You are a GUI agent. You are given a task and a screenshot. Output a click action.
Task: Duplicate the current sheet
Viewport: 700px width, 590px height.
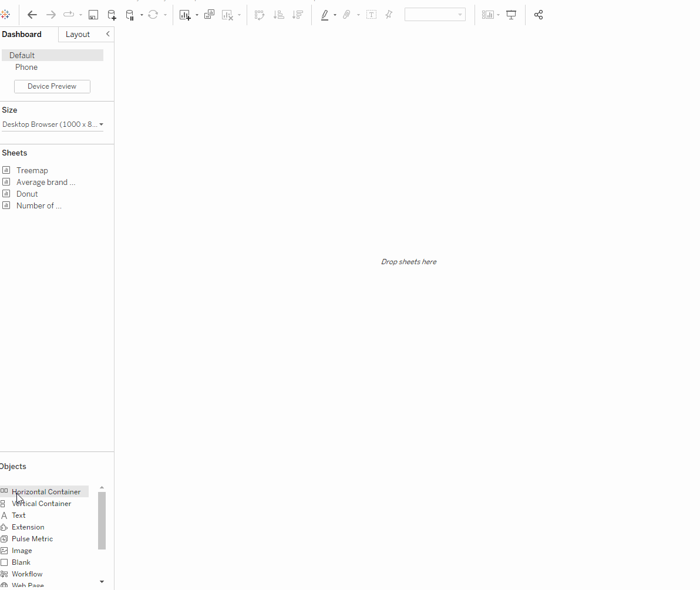coord(210,15)
